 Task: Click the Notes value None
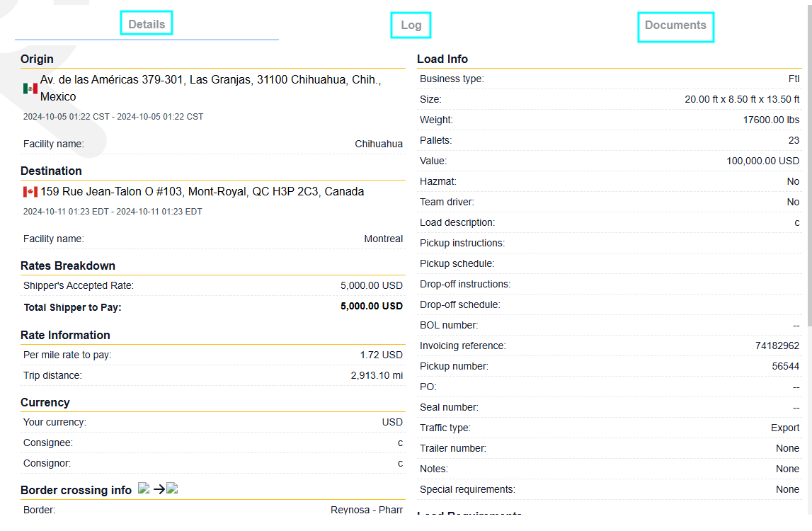788,469
